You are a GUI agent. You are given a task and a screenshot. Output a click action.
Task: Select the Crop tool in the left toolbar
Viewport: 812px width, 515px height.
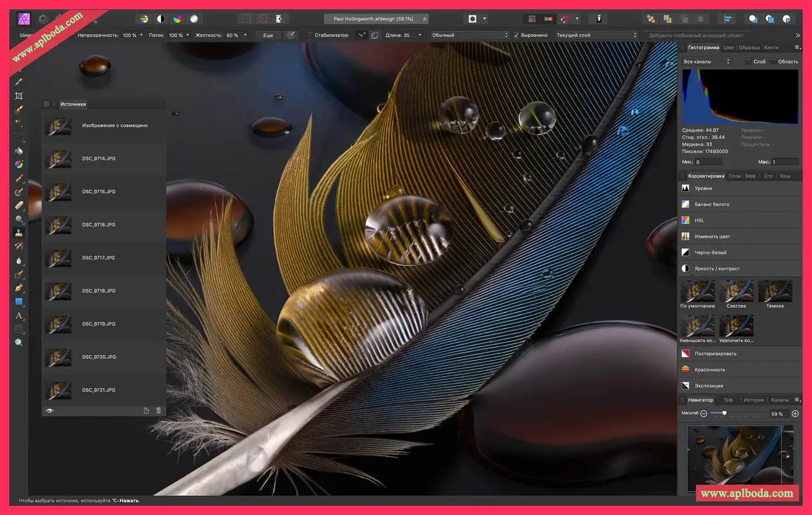pos(19,96)
